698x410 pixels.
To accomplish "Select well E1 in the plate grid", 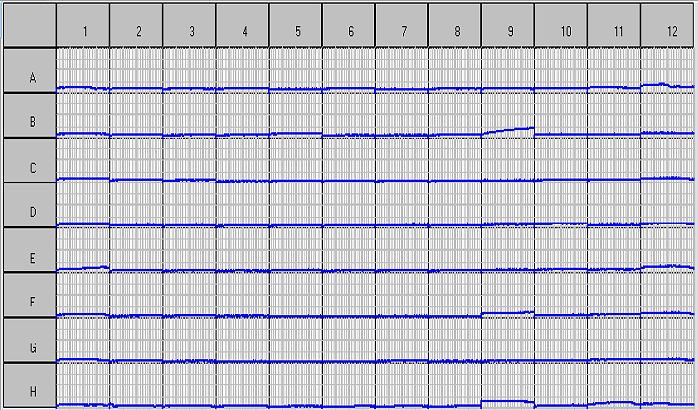I will click(83, 251).
